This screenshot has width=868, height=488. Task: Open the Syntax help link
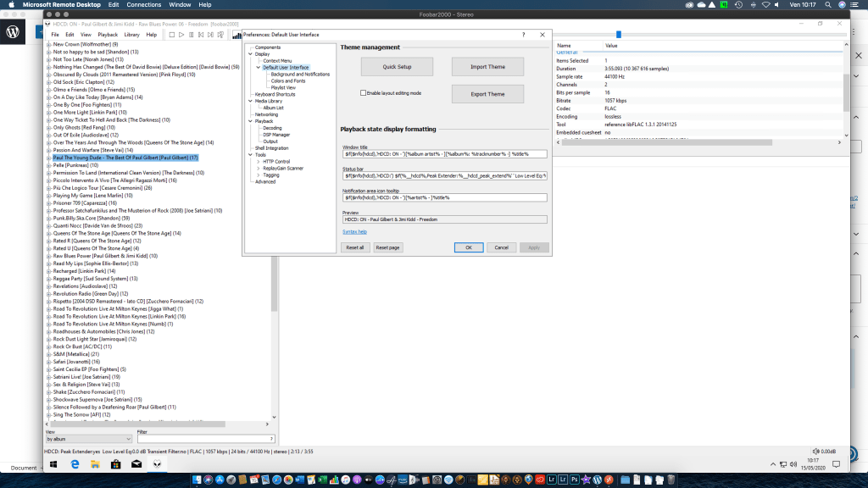pos(354,231)
